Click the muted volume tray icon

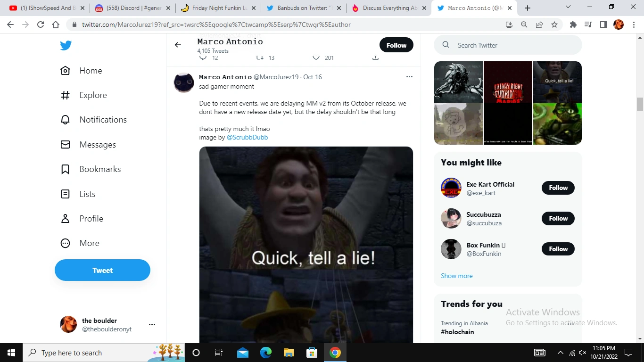(583, 353)
